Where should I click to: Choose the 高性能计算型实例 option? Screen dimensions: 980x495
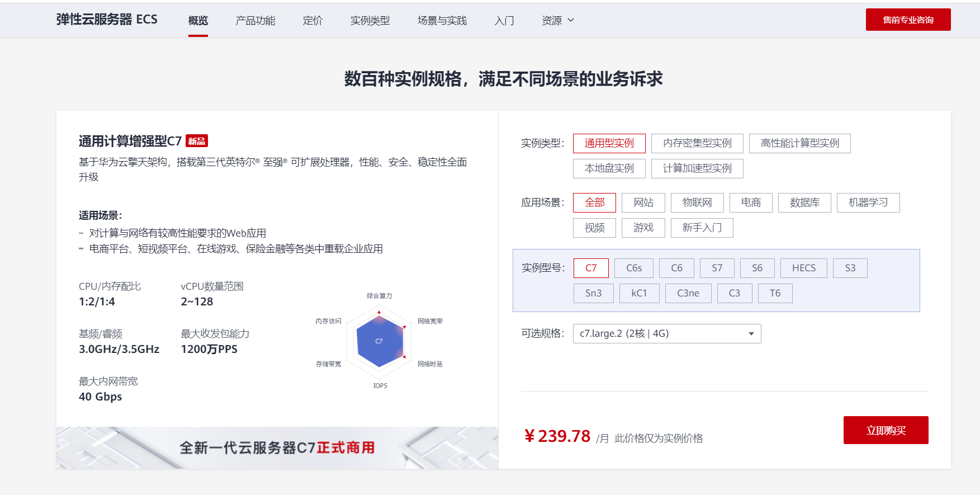799,143
